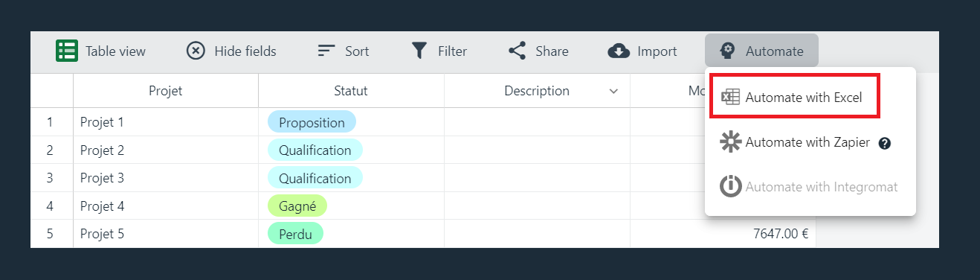Click the Sort lines icon

(x=326, y=51)
